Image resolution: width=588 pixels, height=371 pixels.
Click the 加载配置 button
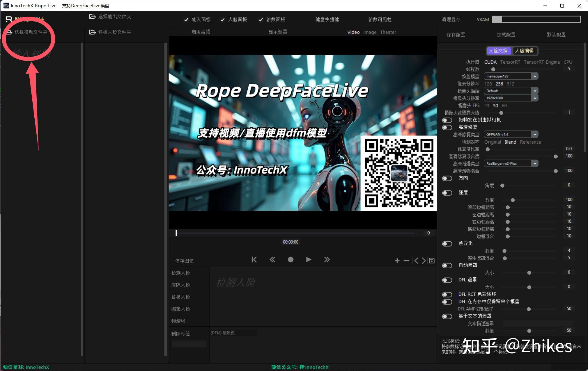(x=506, y=35)
